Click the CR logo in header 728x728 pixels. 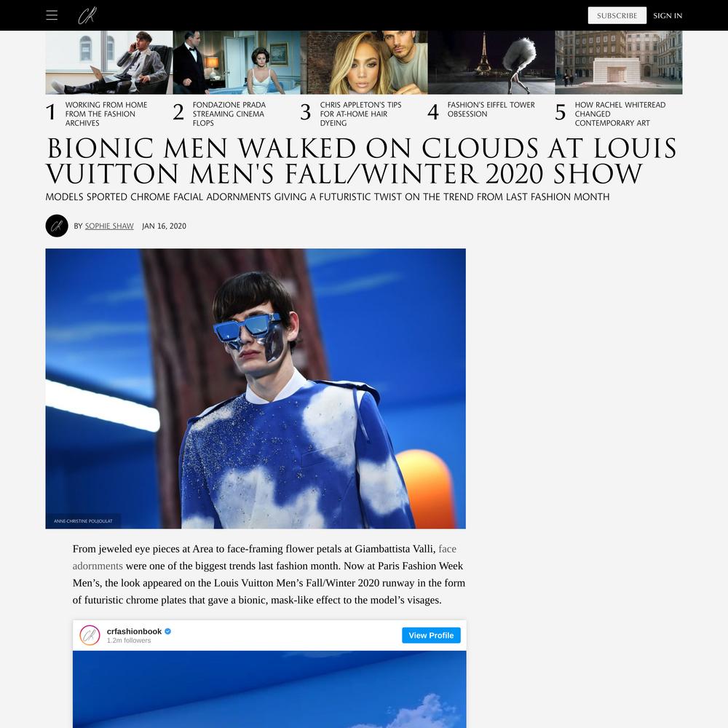coord(87,15)
